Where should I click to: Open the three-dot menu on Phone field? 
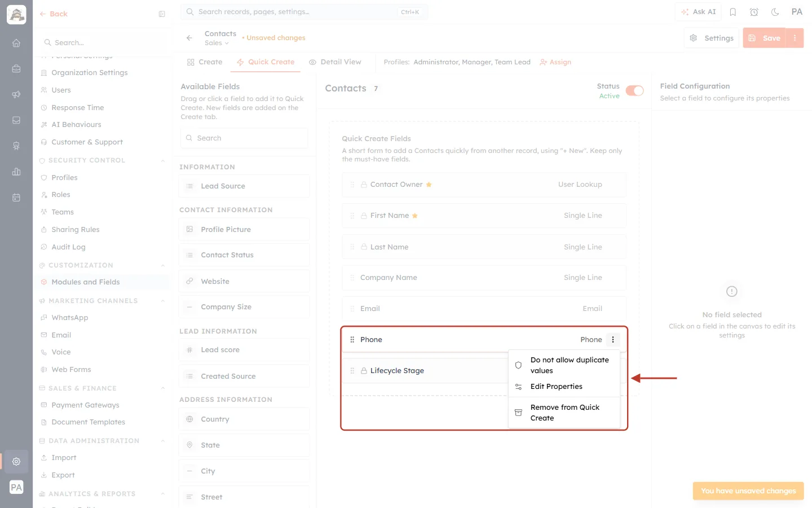point(613,340)
